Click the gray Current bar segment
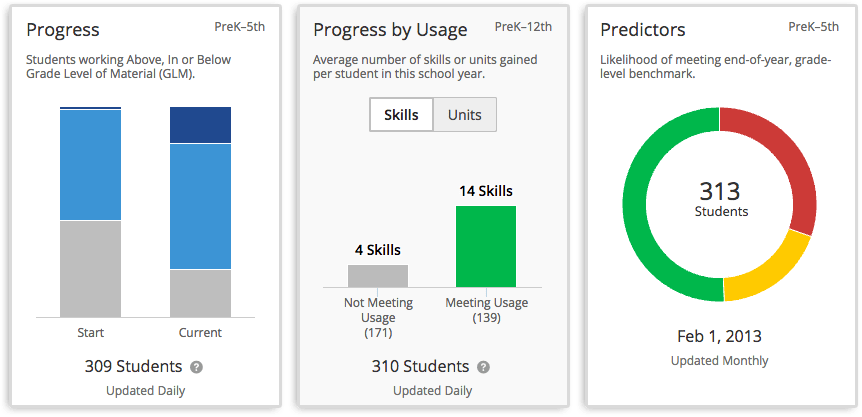The height and width of the screenshot is (417, 862). 200,293
